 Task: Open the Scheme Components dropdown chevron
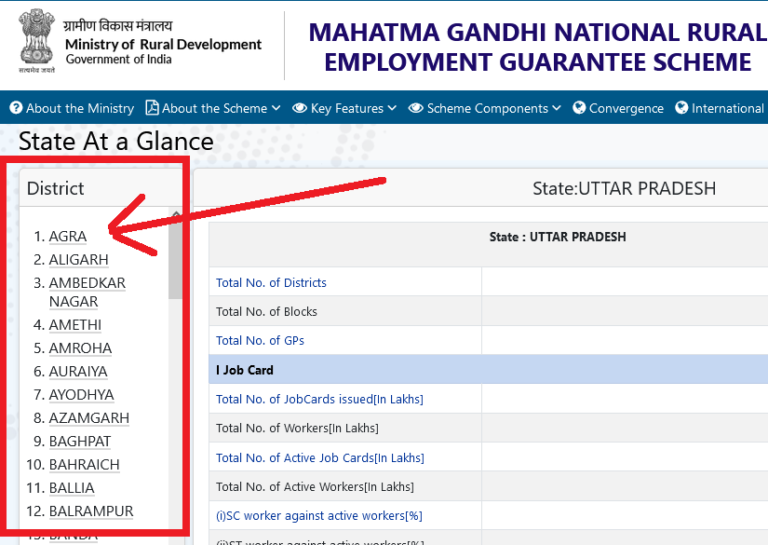556,109
